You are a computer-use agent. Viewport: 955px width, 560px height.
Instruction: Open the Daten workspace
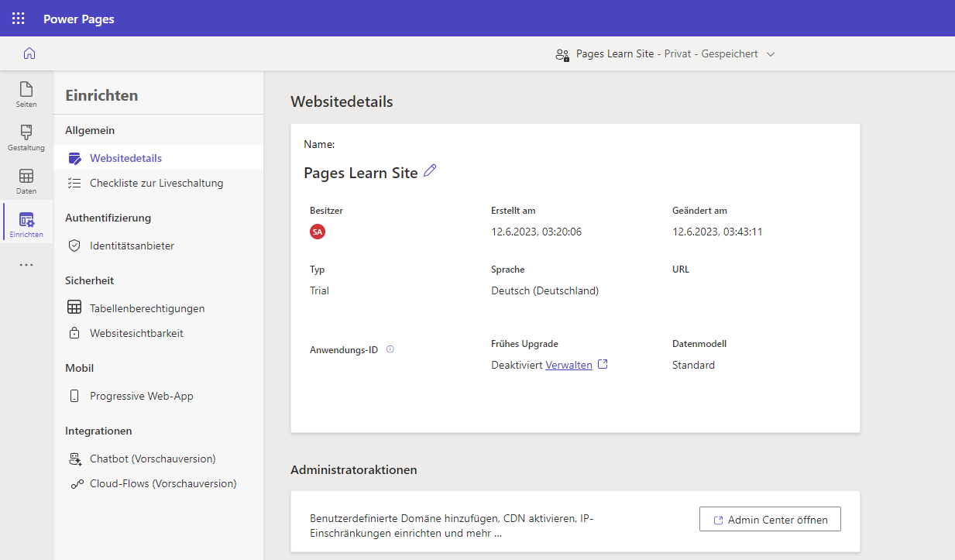(26, 181)
